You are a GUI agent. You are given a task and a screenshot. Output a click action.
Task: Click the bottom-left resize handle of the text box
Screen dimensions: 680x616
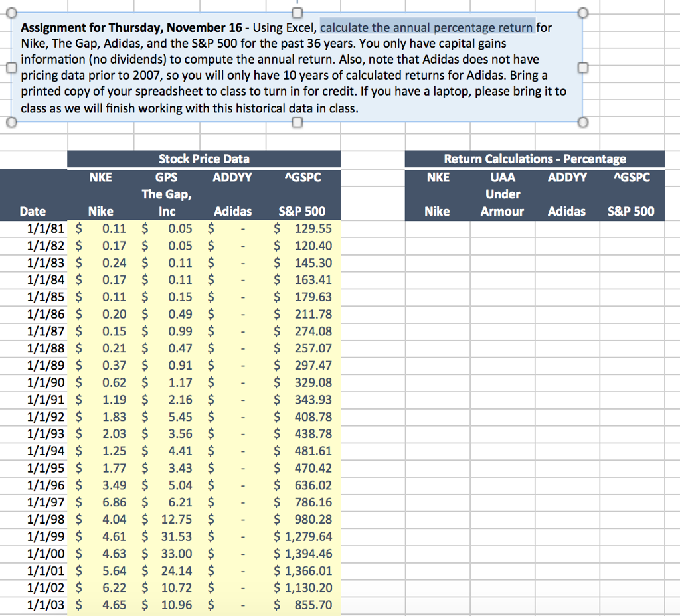[11, 122]
